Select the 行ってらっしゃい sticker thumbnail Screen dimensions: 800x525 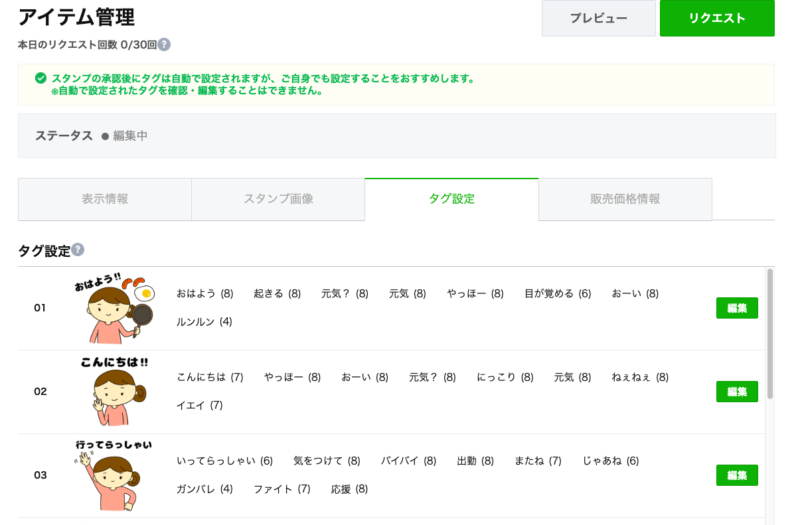pos(113,475)
